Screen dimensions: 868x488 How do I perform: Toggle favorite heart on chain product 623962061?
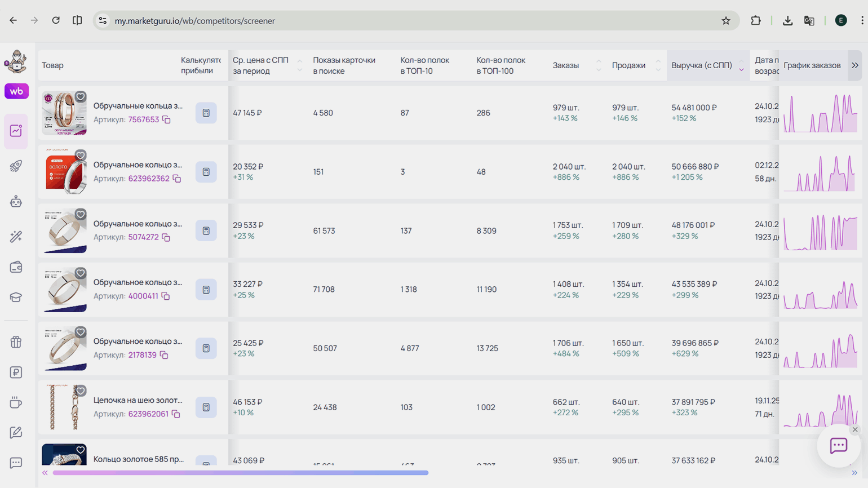[x=81, y=391]
